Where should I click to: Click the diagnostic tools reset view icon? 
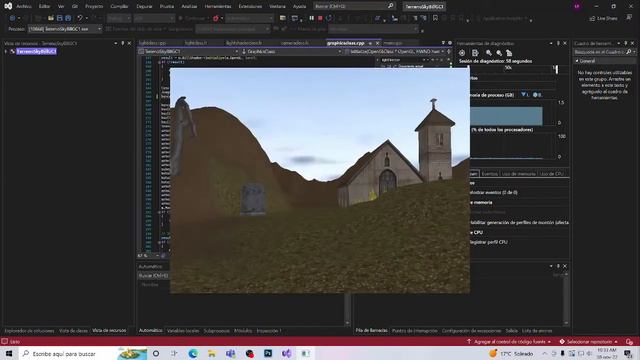[x=509, y=53]
